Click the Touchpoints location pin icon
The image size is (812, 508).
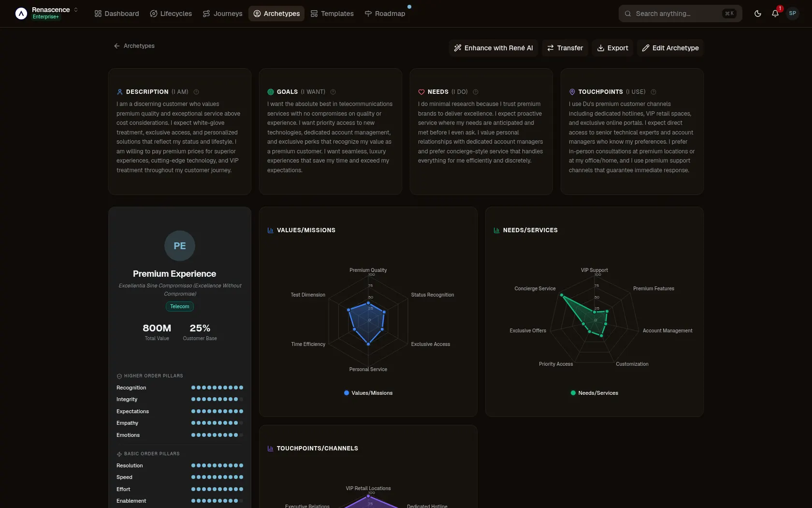point(572,92)
